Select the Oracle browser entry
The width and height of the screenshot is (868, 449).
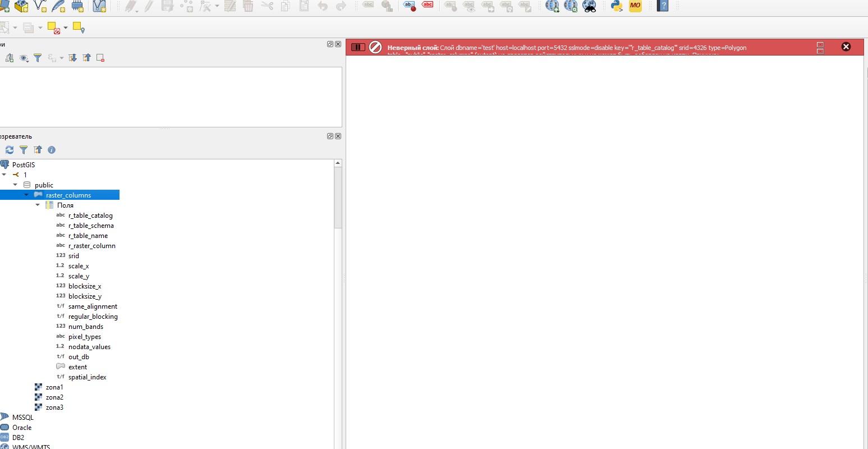point(22,428)
